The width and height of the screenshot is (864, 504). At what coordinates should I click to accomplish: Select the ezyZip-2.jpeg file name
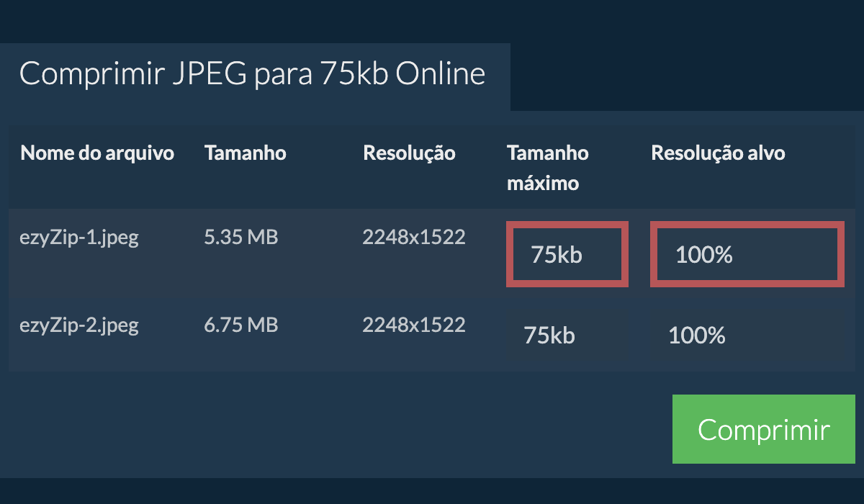coord(79,325)
